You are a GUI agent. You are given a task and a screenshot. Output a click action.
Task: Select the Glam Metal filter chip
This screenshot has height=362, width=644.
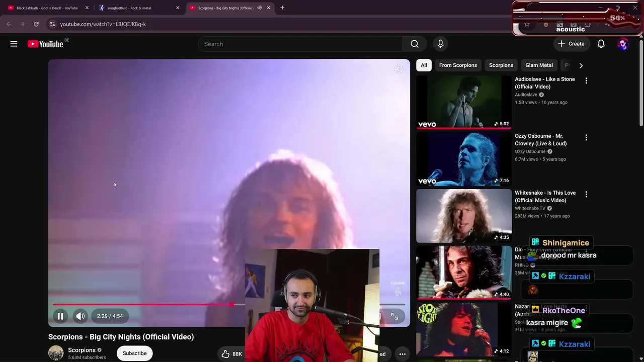point(539,65)
